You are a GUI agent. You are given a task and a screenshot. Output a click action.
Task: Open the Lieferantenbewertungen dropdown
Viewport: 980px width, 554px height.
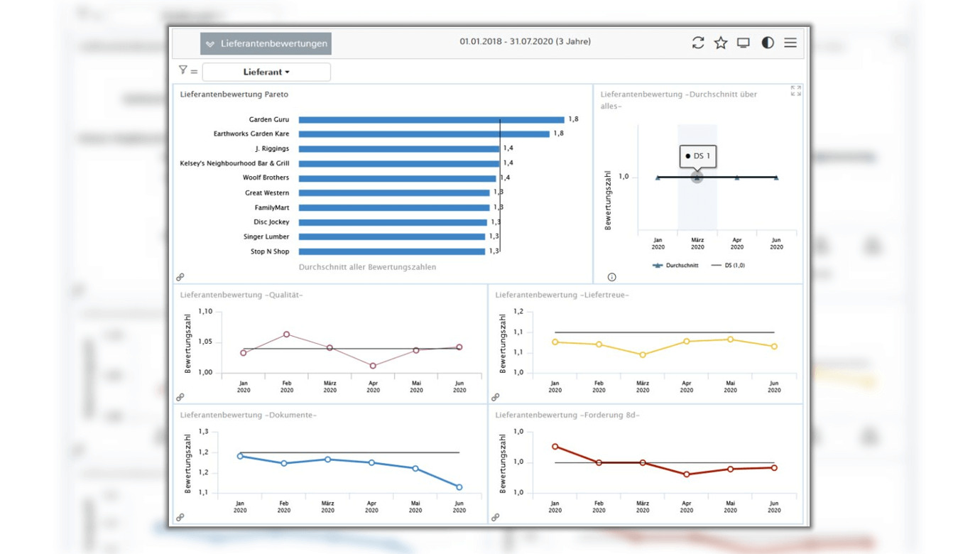point(266,44)
